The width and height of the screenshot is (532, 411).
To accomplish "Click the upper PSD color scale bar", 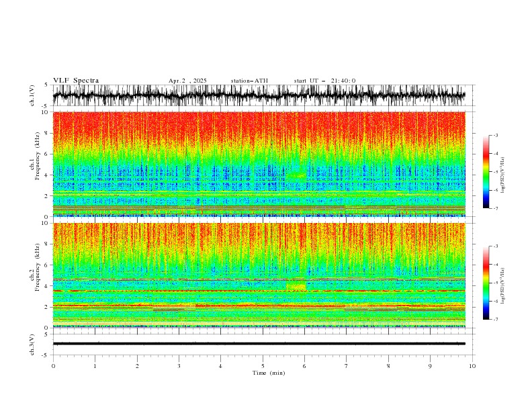I will (x=486, y=172).
